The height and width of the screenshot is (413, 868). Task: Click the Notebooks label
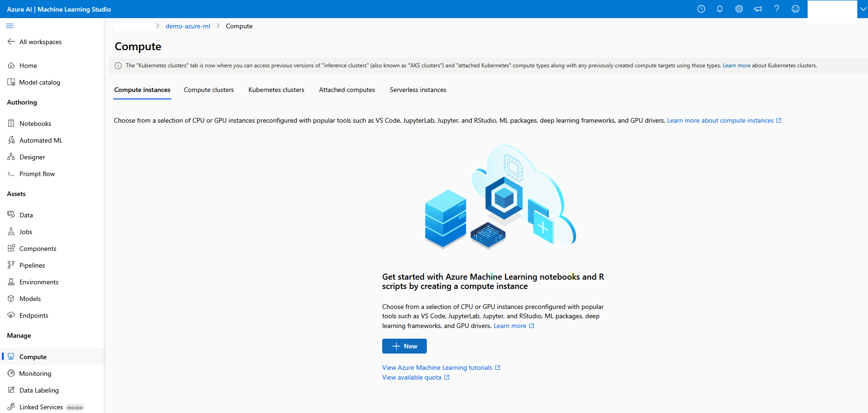pyautogui.click(x=35, y=124)
